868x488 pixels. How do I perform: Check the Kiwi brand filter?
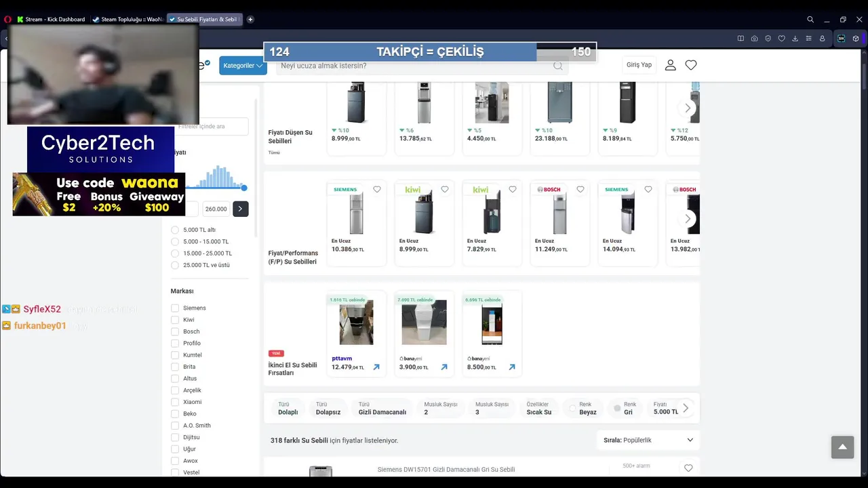175,320
